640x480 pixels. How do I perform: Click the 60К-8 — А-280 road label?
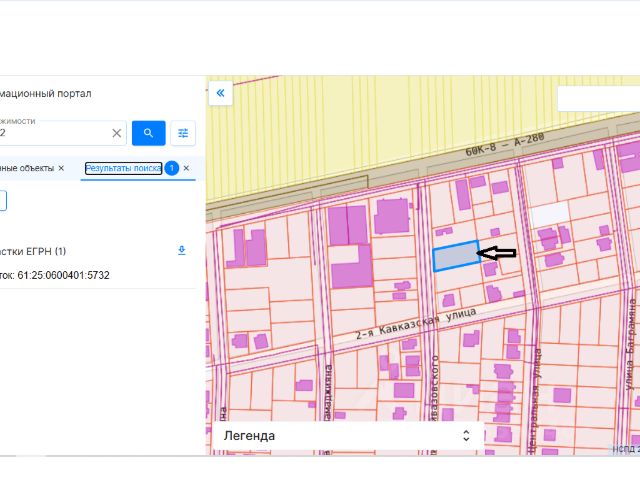(504, 144)
